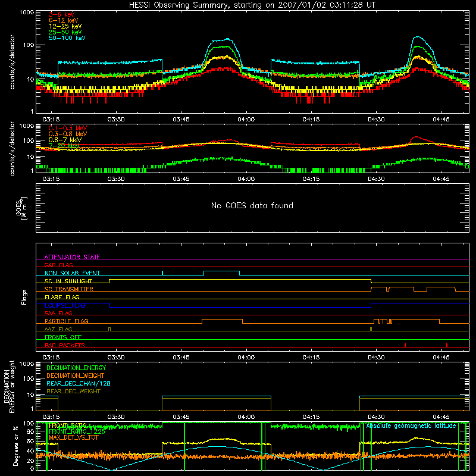This screenshot has height=476, width=476.
Task: Select the 6-12 keV legend entry
Action: tap(64, 20)
